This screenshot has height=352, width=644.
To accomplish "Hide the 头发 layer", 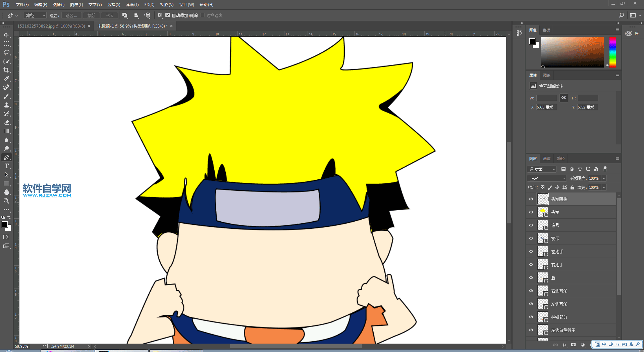I will (x=531, y=212).
